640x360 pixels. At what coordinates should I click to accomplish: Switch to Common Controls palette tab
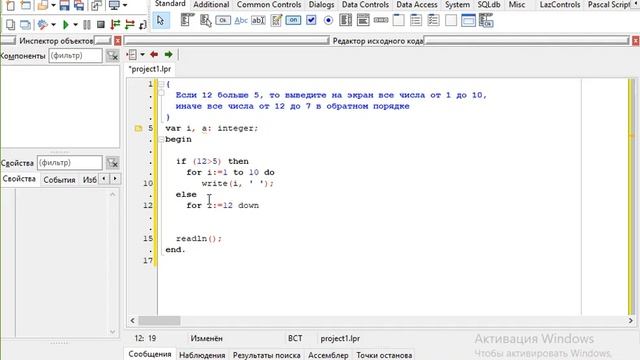269,5
